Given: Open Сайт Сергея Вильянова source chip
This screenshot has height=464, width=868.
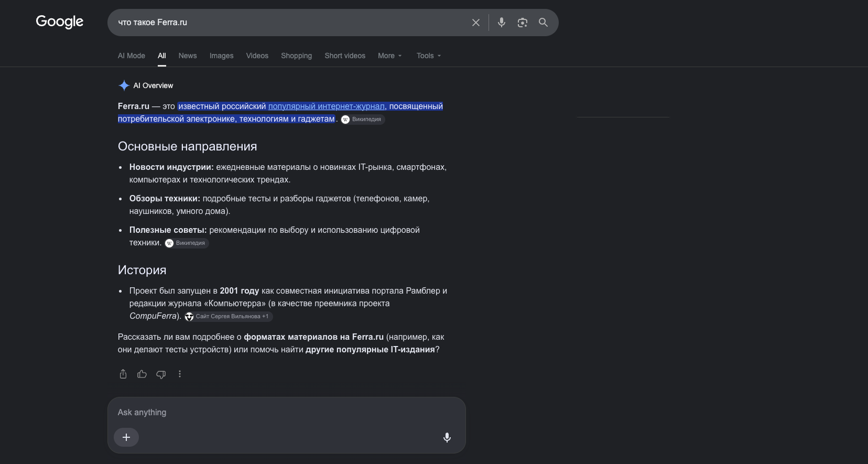Looking at the screenshot, I should pos(229,316).
